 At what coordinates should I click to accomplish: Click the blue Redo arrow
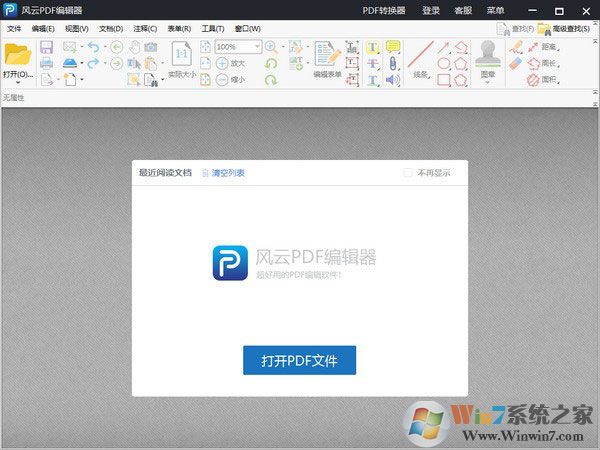click(93, 63)
